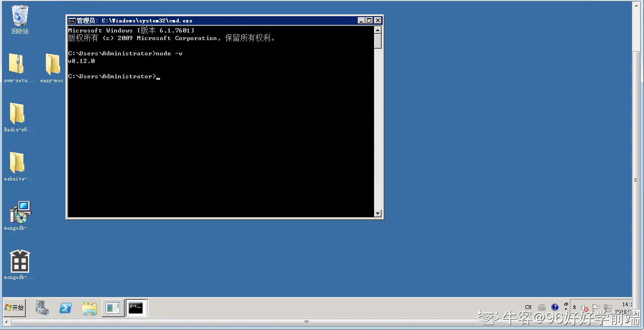Click the keyboard icon in the language bar
Image resolution: width=644 pixels, height=330 pixels.
pyautogui.click(x=542, y=308)
